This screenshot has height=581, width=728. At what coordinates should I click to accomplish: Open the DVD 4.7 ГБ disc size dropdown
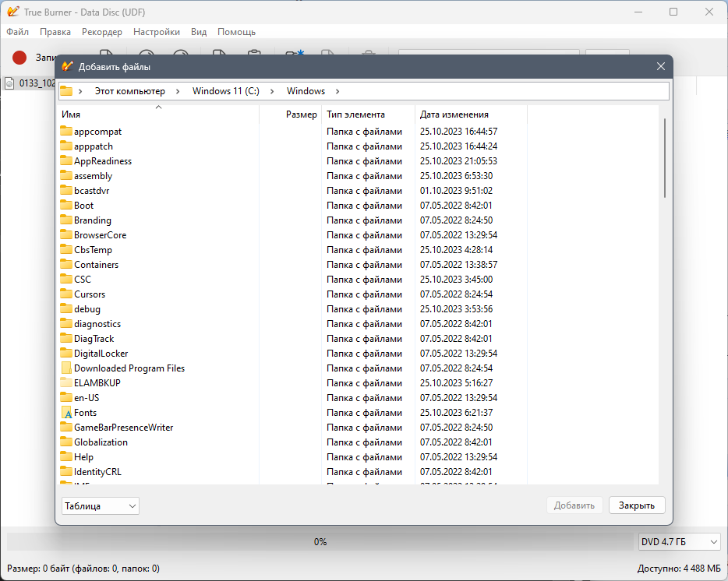[x=679, y=541]
